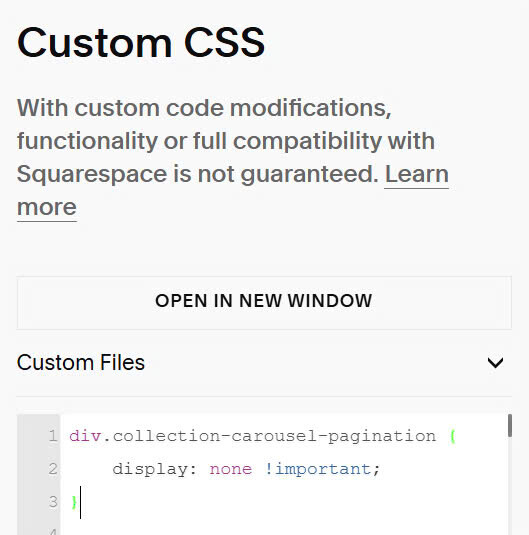The width and height of the screenshot is (529, 535).
Task: Click the display property on line 2
Action: point(150,469)
